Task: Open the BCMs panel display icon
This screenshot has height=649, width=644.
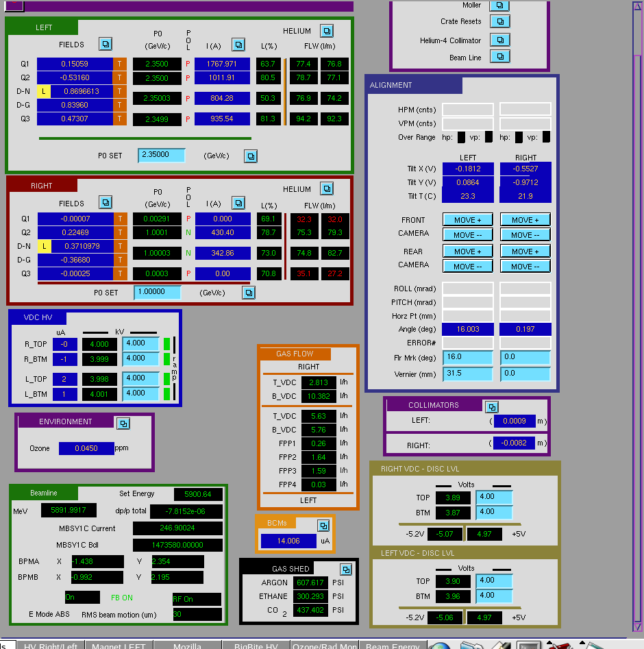Action: [x=323, y=526]
